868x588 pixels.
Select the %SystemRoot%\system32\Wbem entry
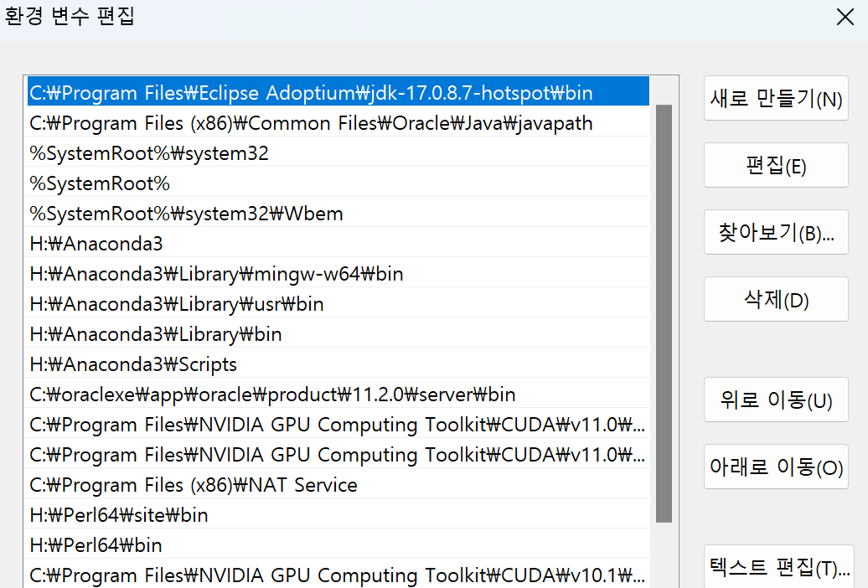pos(338,213)
